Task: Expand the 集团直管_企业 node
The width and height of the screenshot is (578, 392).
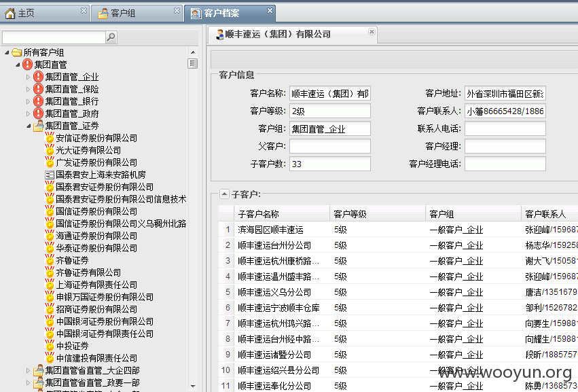Action: coord(29,77)
